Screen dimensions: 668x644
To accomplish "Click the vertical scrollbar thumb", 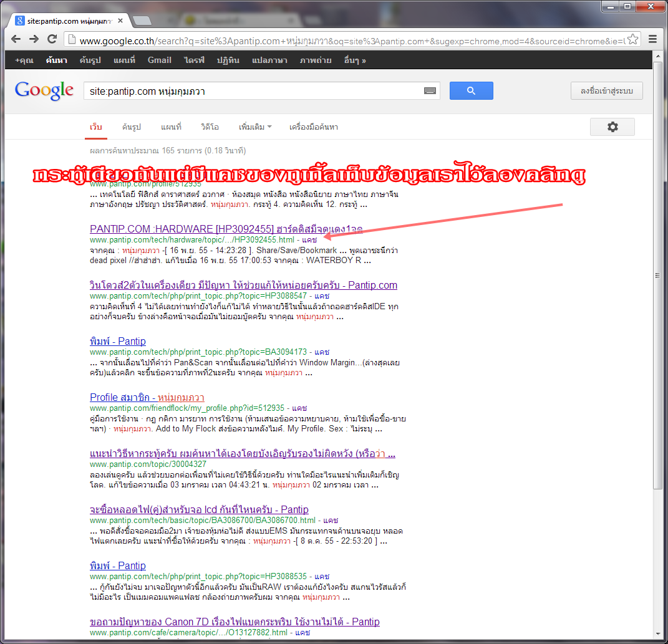I will tap(657, 275).
